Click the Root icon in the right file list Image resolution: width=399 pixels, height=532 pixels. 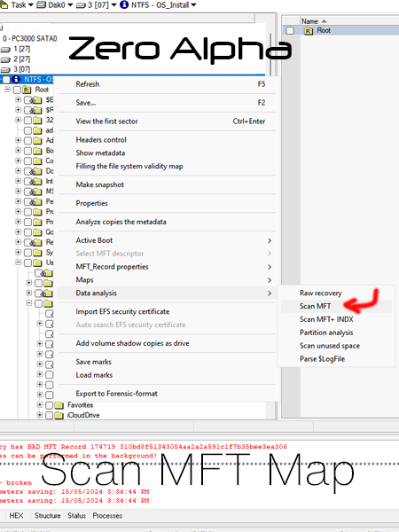[x=308, y=31]
